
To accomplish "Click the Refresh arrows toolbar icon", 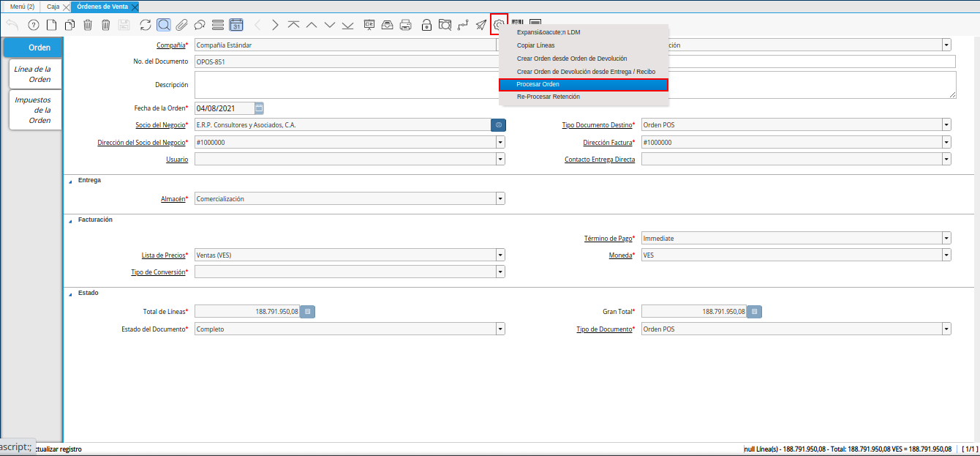I will click(146, 25).
